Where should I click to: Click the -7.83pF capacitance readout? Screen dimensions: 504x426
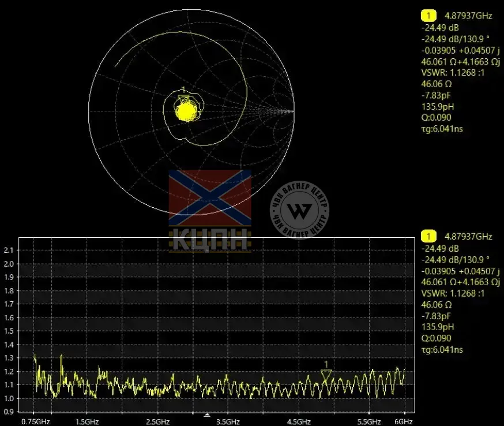(435, 95)
